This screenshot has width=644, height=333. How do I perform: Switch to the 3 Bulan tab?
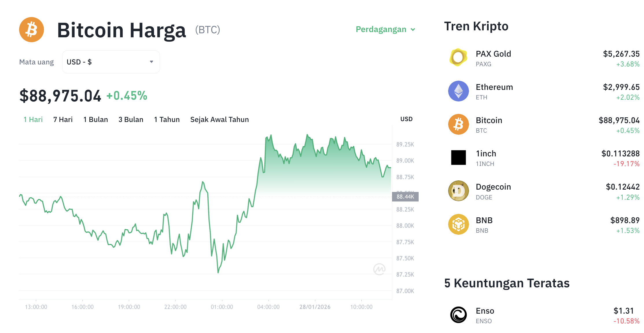[131, 119]
